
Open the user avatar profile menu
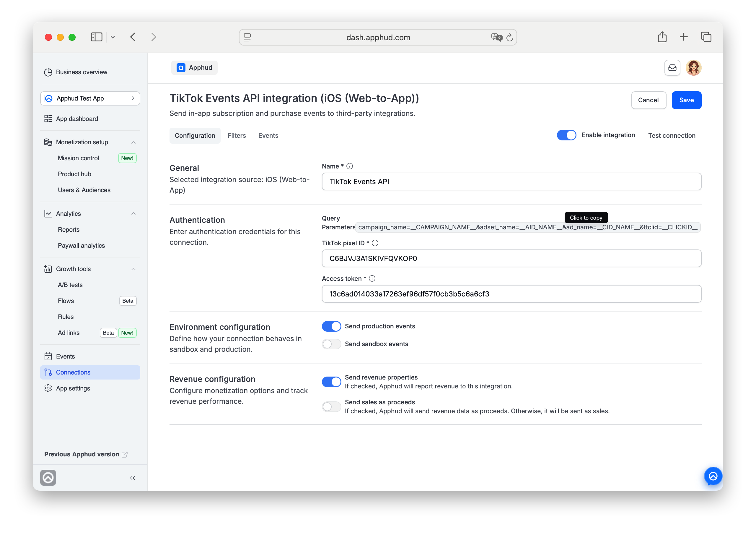pyautogui.click(x=693, y=68)
